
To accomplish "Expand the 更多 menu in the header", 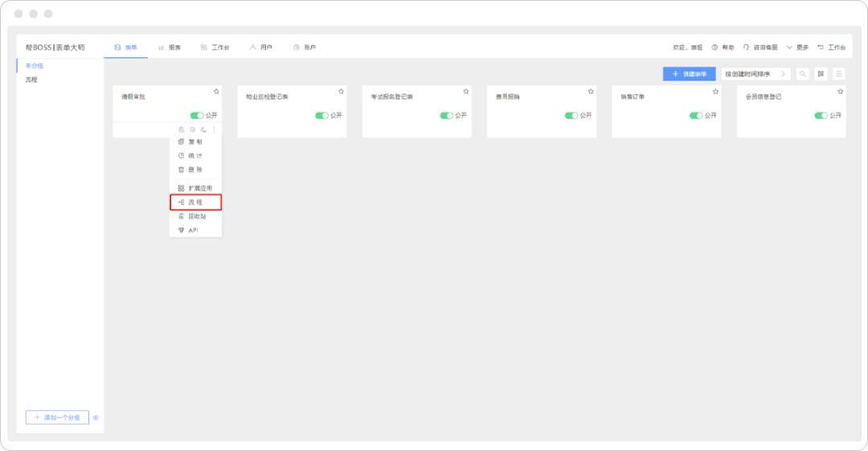I will point(797,47).
